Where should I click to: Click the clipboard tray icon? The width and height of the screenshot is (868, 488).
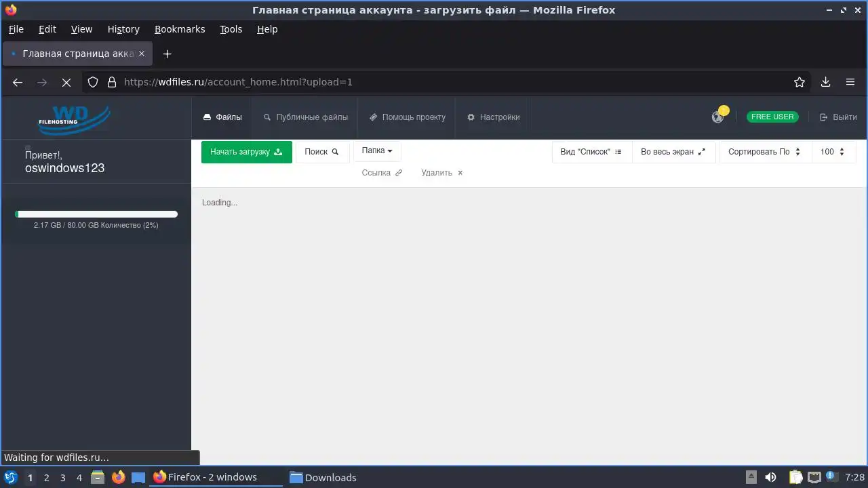click(x=795, y=477)
